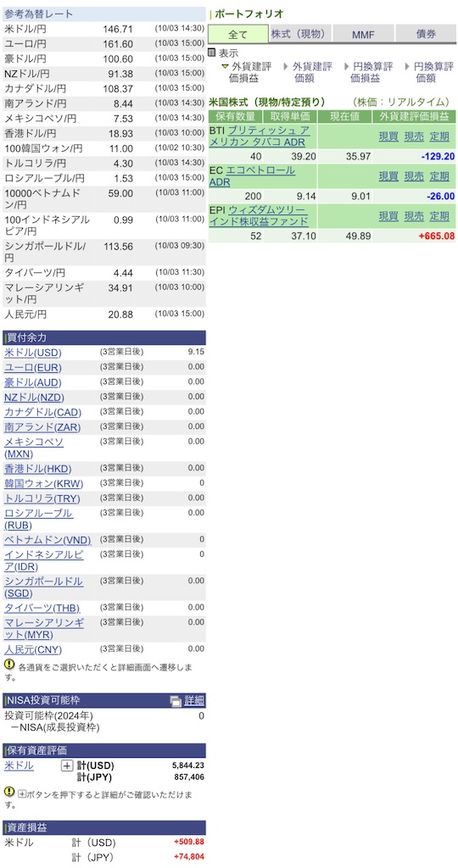458x868 pixels.
Task: Open 人民元(CNY) buying power details
Action: (x=33, y=649)
